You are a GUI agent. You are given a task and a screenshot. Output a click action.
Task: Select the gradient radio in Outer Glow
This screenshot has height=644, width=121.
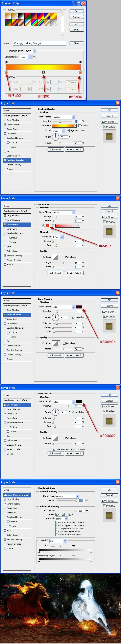point(53,226)
